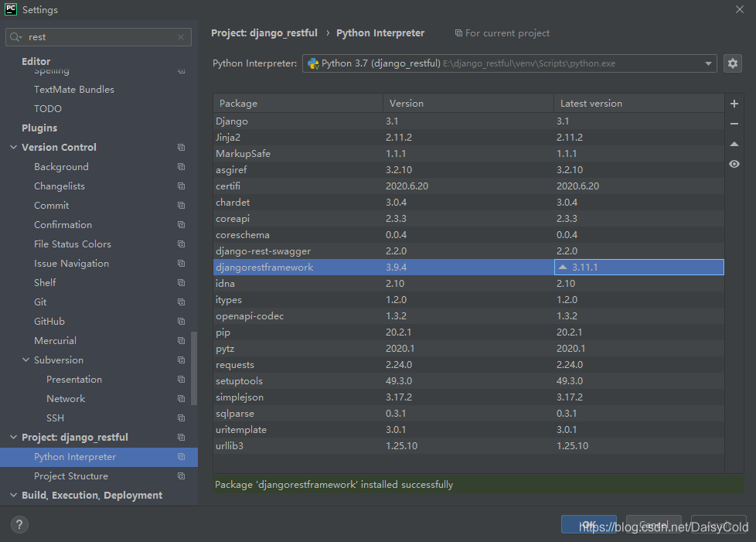The image size is (756, 542).
Task: Click the uninstall package minus icon
Action: pos(734,124)
